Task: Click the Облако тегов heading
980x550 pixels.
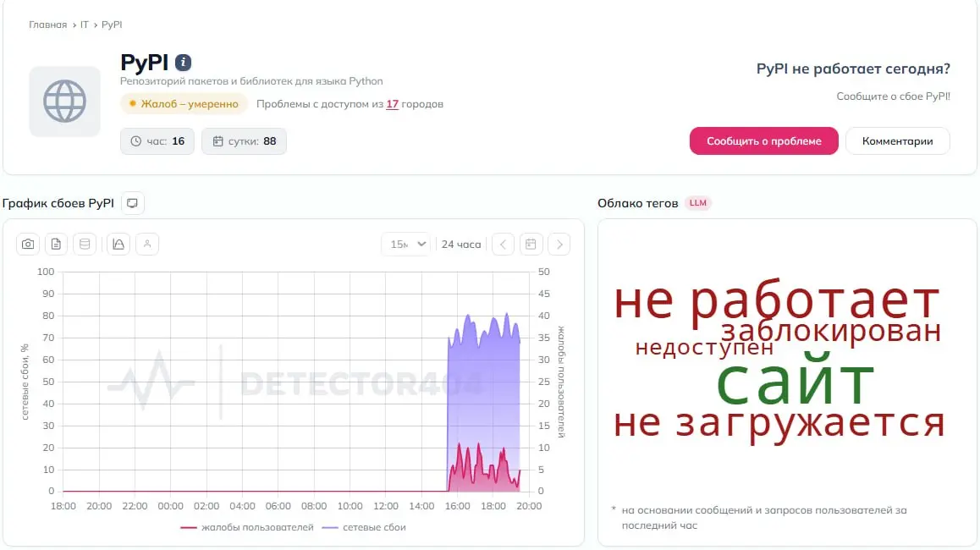Action: [x=637, y=203]
